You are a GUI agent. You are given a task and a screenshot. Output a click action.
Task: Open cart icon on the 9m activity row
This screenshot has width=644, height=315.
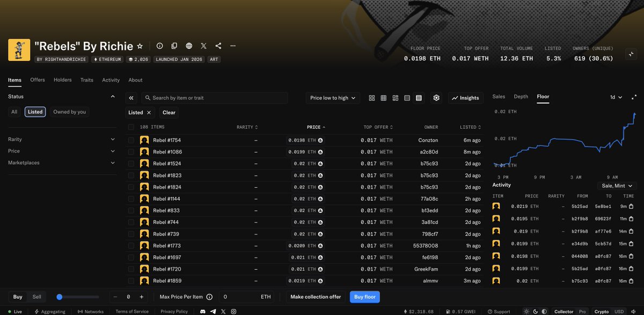[631, 206]
